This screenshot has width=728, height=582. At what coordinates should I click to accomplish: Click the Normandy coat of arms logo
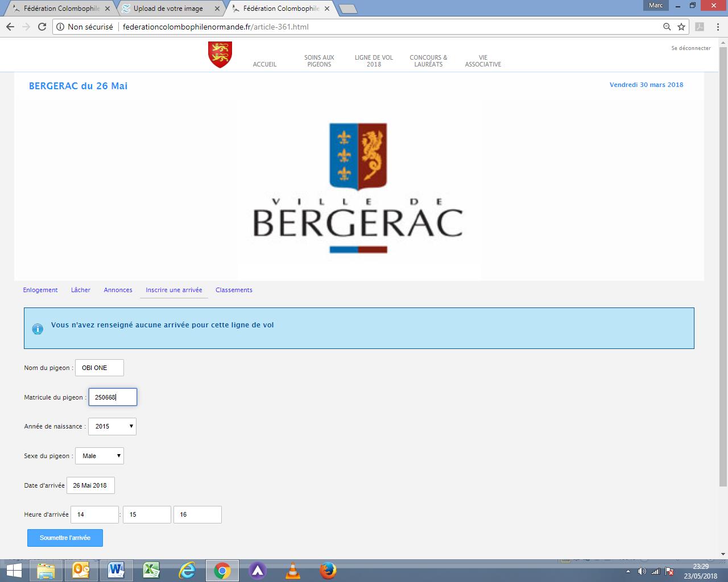220,55
